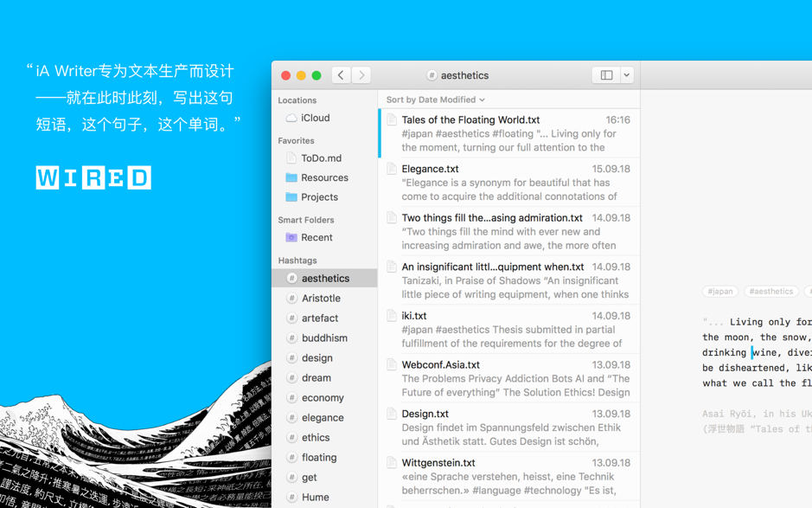Image resolution: width=812 pixels, height=508 pixels.
Task: Select the Aristotle label in Hashtags list
Action: (x=321, y=298)
